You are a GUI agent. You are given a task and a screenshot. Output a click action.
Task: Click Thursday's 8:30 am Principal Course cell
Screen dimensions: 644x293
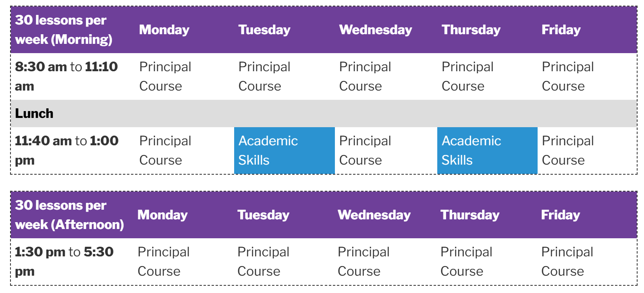(x=467, y=76)
